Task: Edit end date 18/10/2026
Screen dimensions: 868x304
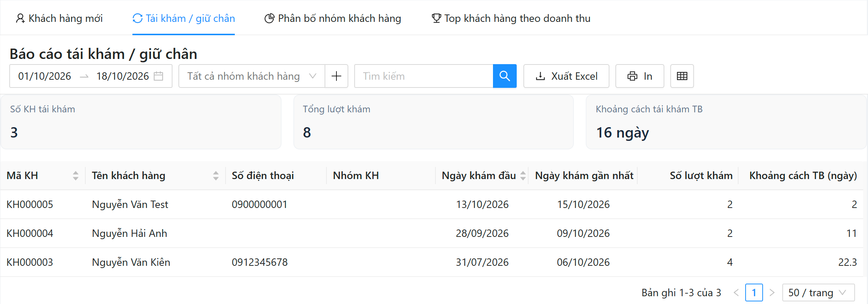Action: [122, 76]
